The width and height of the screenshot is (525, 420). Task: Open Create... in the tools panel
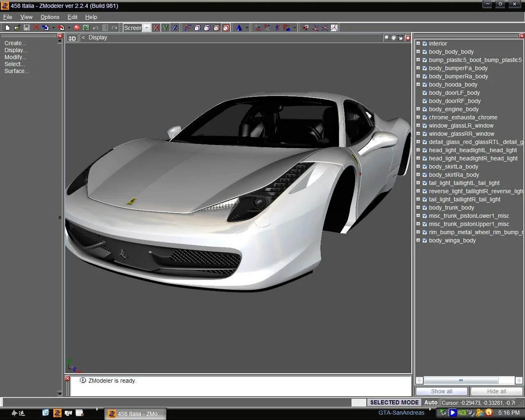(x=15, y=43)
